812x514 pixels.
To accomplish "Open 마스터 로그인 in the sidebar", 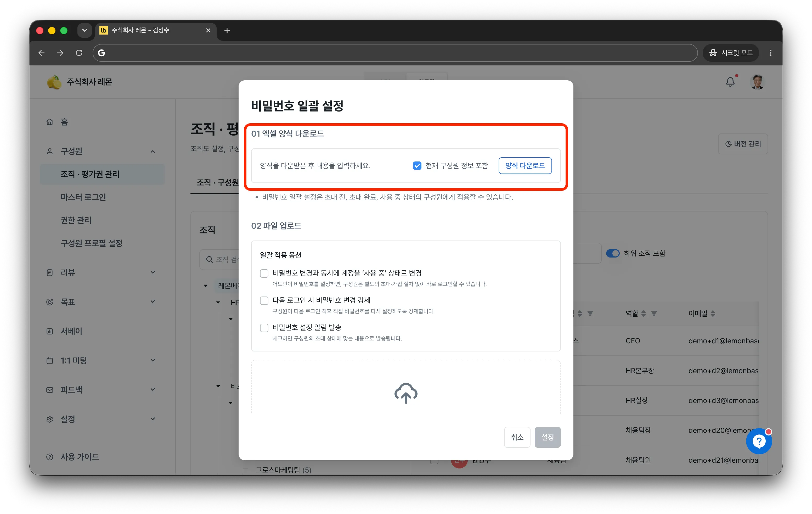I will 83,197.
